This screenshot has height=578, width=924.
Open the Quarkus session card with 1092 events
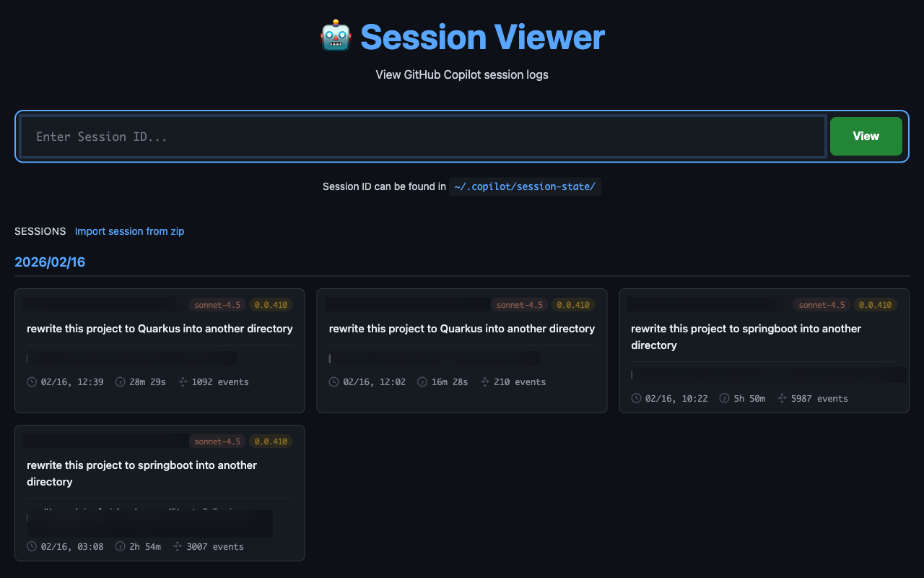[x=160, y=350]
